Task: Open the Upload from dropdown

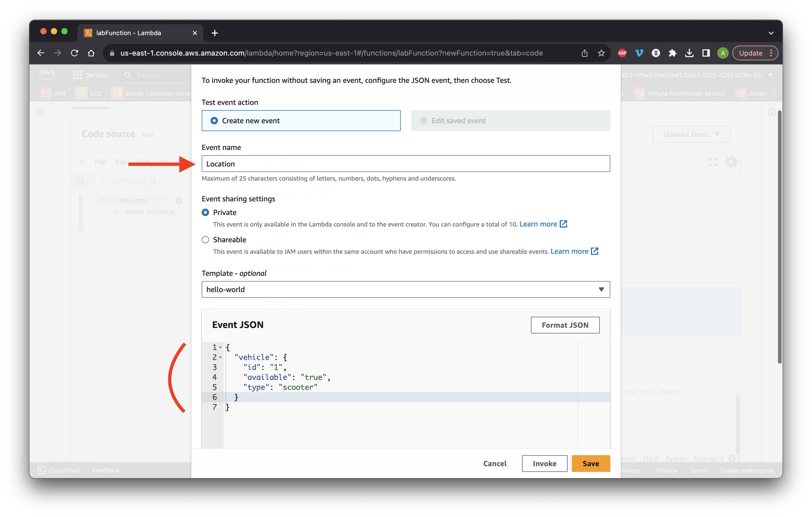Action: click(691, 134)
